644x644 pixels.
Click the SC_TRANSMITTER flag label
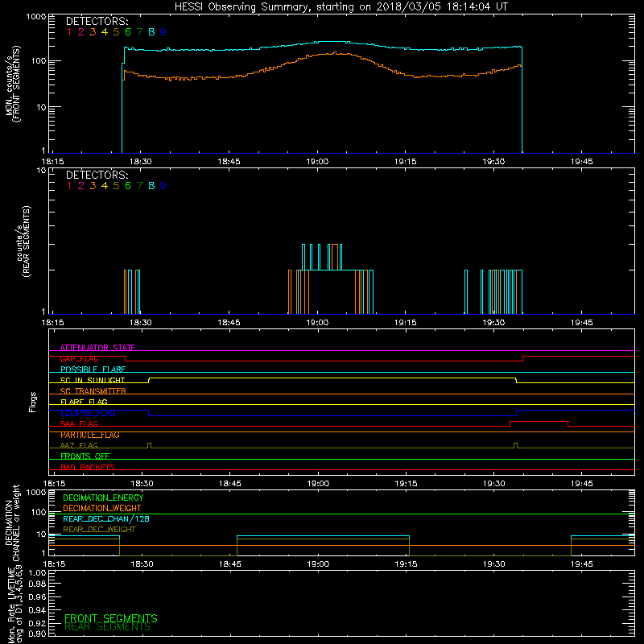pyautogui.click(x=93, y=391)
